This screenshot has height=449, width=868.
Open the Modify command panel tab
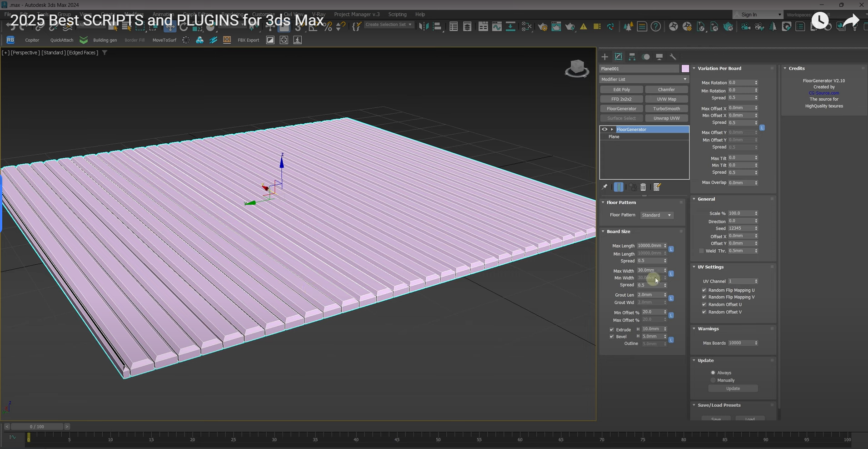[x=619, y=57]
